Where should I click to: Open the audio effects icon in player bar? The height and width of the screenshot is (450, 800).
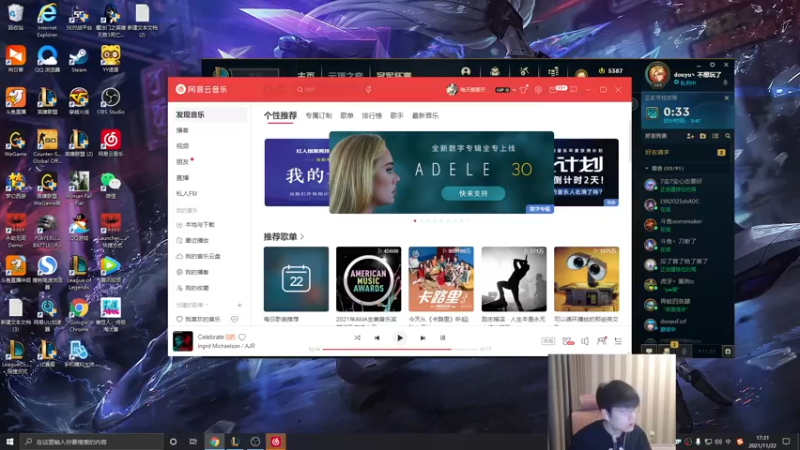pyautogui.click(x=568, y=341)
